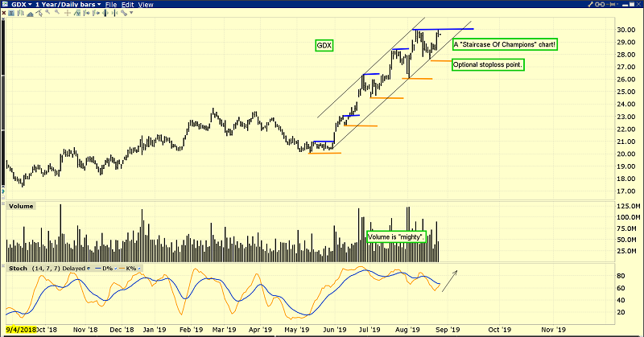644x337 pixels.
Task: Select the 'Volume is mighty' annotation
Action: (x=396, y=236)
